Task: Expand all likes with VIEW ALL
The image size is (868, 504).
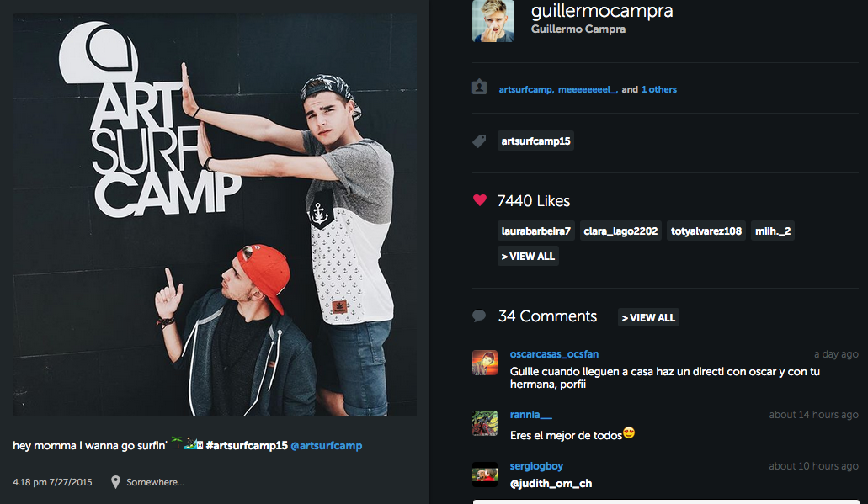Action: click(x=528, y=256)
